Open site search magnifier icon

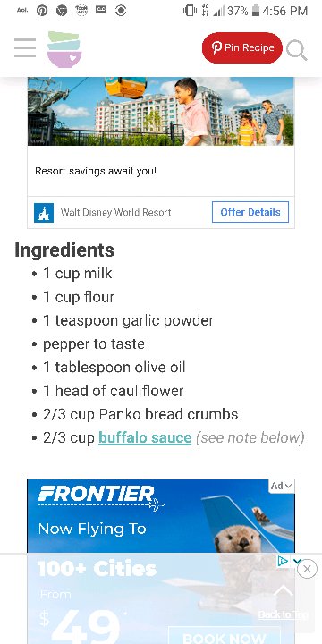tap(297, 49)
